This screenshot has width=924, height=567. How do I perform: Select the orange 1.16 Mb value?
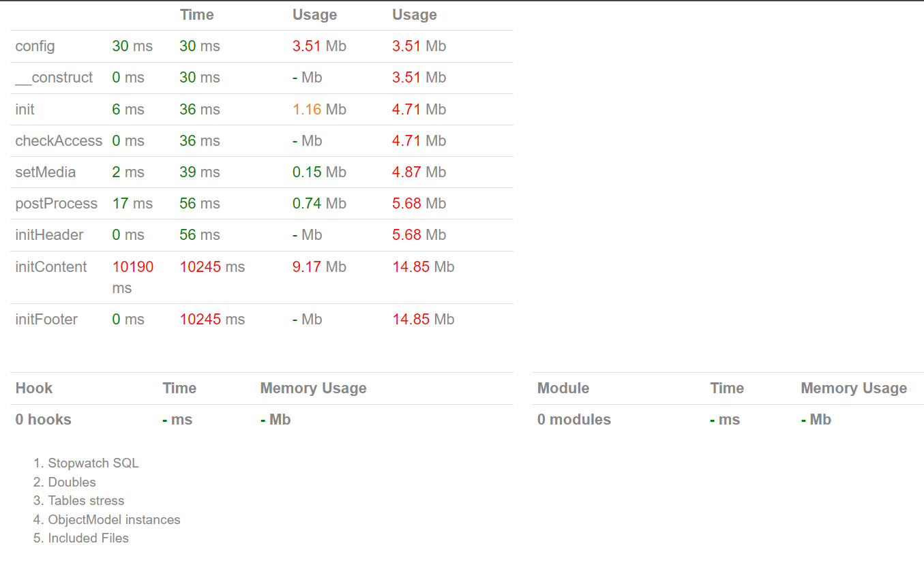click(x=320, y=109)
